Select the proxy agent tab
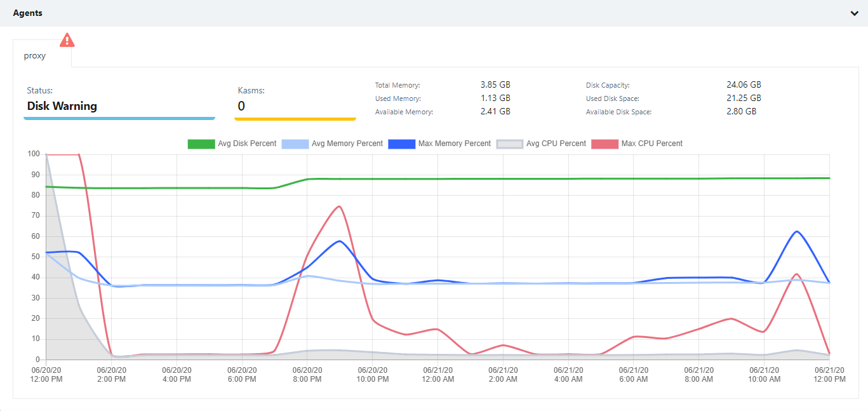Image resolution: width=868 pixels, height=411 pixels. click(x=35, y=55)
